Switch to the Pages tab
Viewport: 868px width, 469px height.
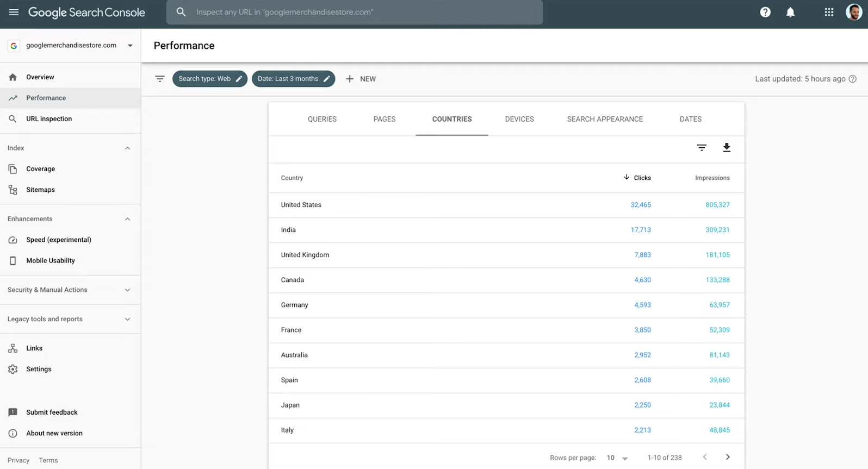[x=385, y=119]
